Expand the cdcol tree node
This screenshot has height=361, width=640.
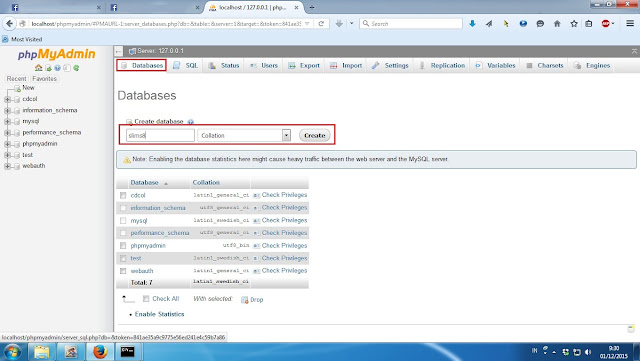(x=7, y=99)
